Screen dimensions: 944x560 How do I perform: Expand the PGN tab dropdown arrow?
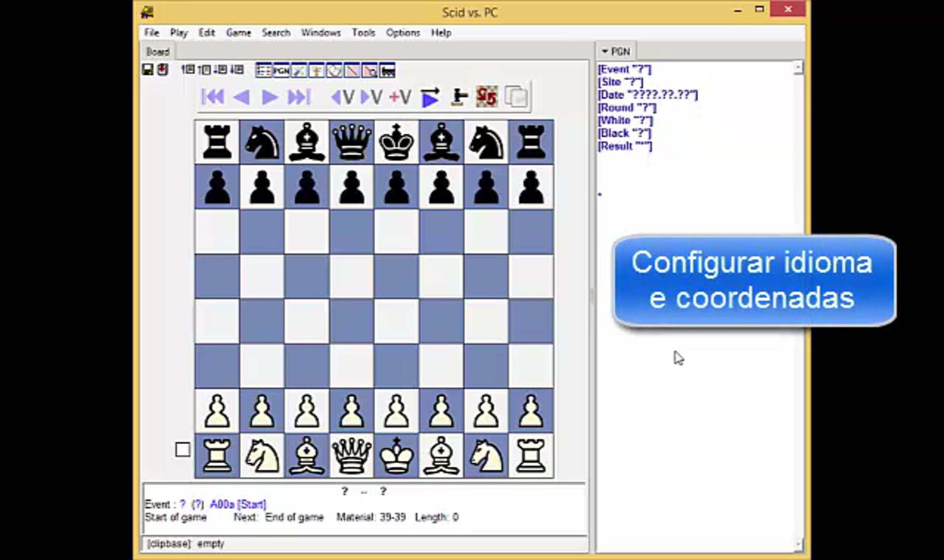[605, 51]
